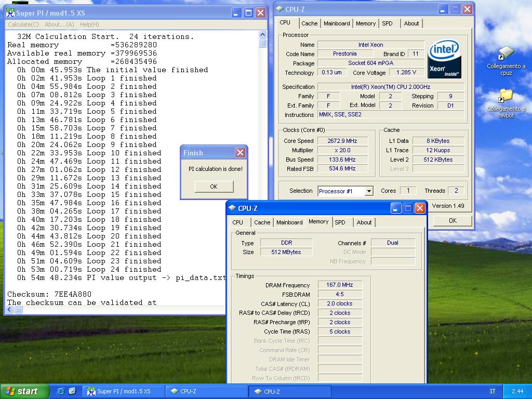
Task: Click the DRAM Frequency value 167.0 MHz
Action: pos(340,285)
